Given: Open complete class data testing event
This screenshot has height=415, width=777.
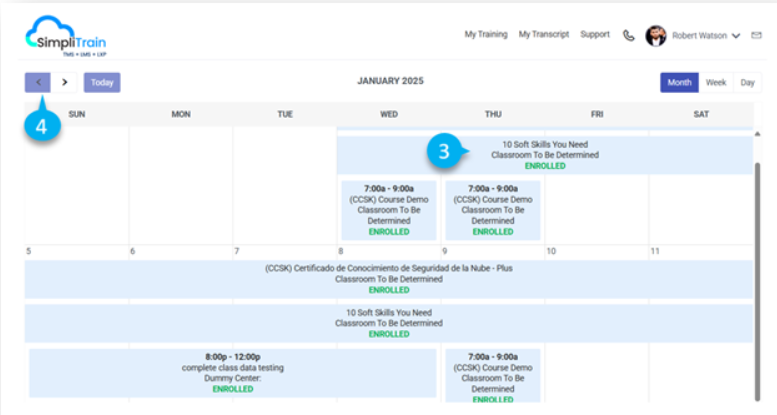Looking at the screenshot, I should click(x=232, y=372).
